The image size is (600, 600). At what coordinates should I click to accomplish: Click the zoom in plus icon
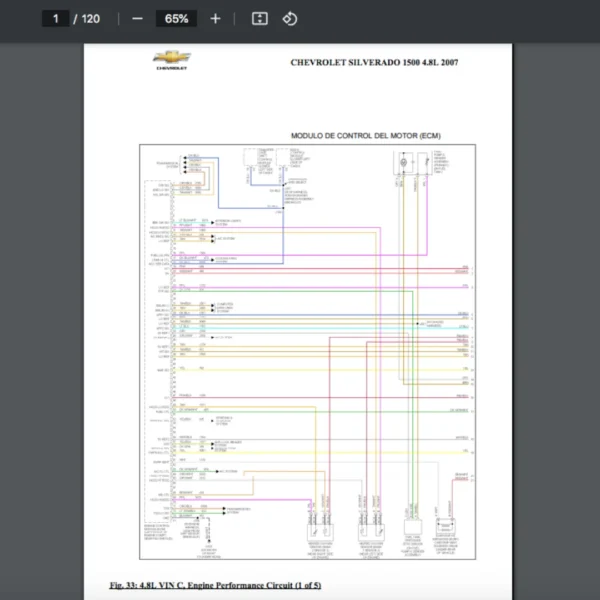(215, 18)
